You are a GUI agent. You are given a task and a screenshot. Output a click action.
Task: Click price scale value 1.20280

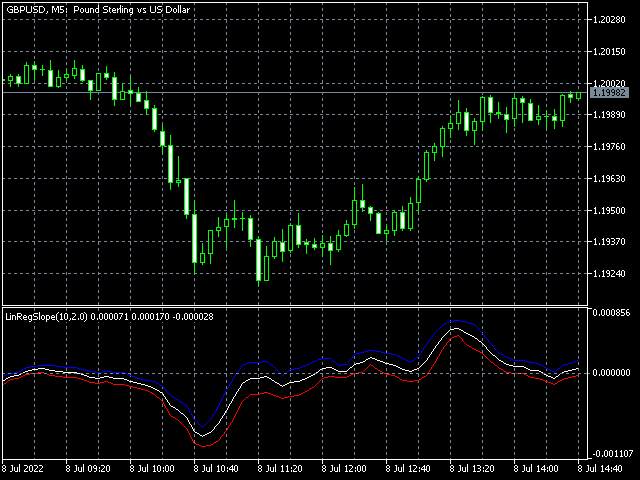pyautogui.click(x=609, y=20)
